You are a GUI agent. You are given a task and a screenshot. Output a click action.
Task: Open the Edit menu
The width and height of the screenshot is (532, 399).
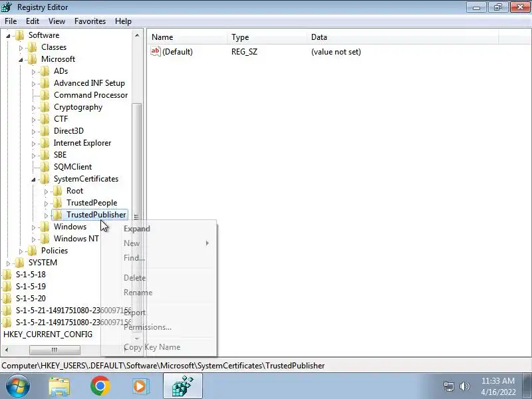click(x=33, y=21)
